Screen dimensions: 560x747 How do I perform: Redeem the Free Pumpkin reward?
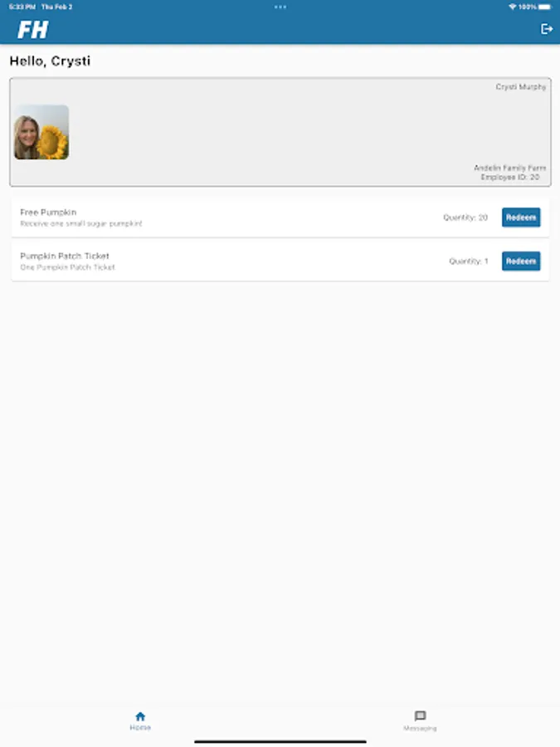[521, 217]
